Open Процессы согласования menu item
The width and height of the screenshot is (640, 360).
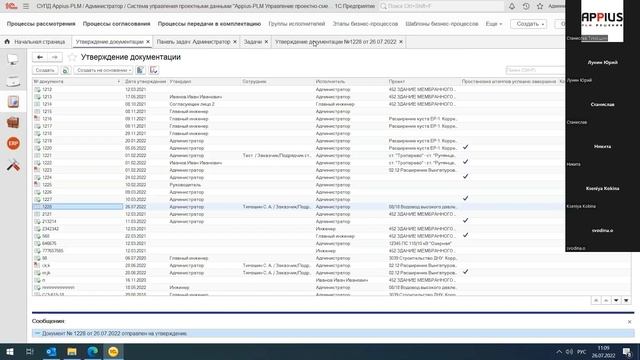tap(116, 24)
